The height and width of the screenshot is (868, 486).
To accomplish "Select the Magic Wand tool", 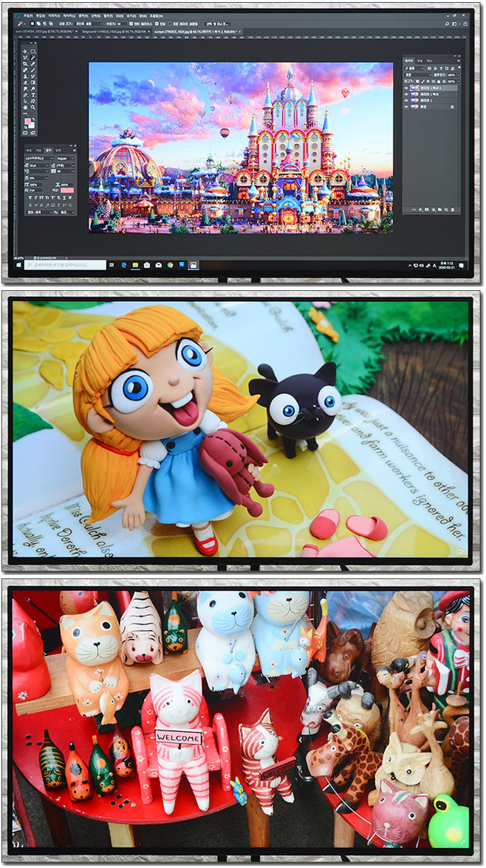I will point(33,57).
